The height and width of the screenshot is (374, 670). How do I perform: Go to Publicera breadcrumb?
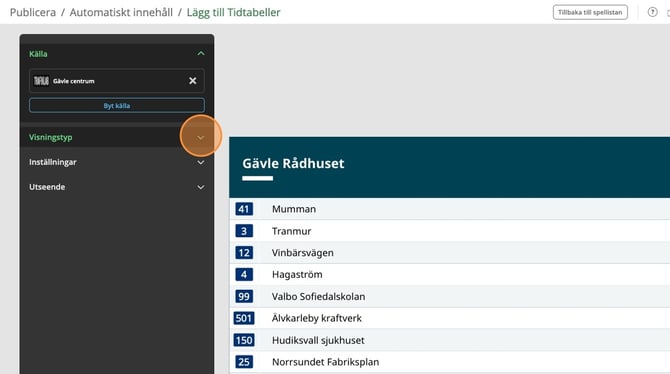33,12
